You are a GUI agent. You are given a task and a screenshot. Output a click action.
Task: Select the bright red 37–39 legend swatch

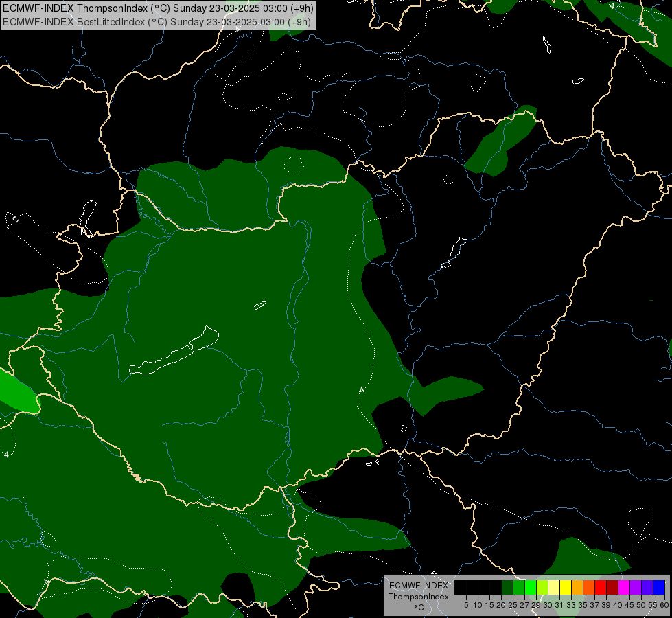(601, 587)
